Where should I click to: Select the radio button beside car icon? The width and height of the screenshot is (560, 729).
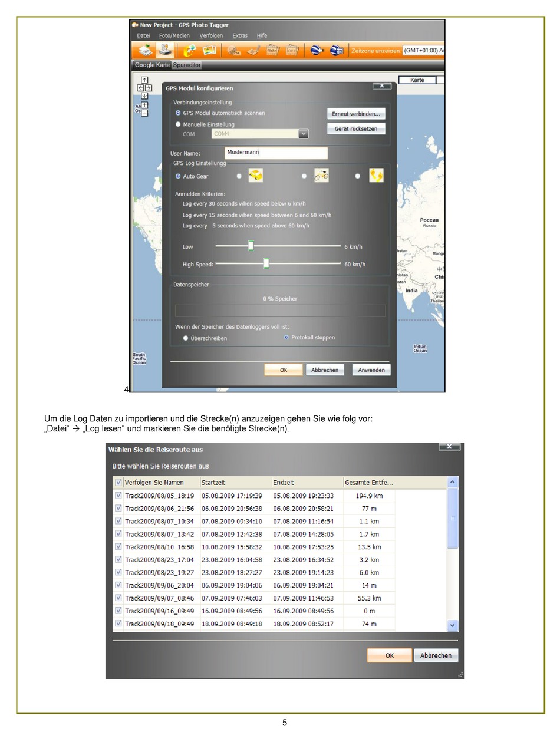pos(239,176)
